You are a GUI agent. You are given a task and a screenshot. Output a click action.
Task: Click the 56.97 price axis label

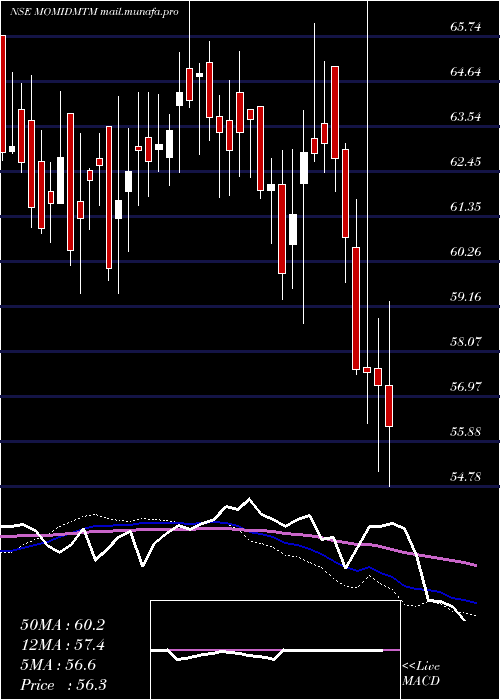(466, 387)
